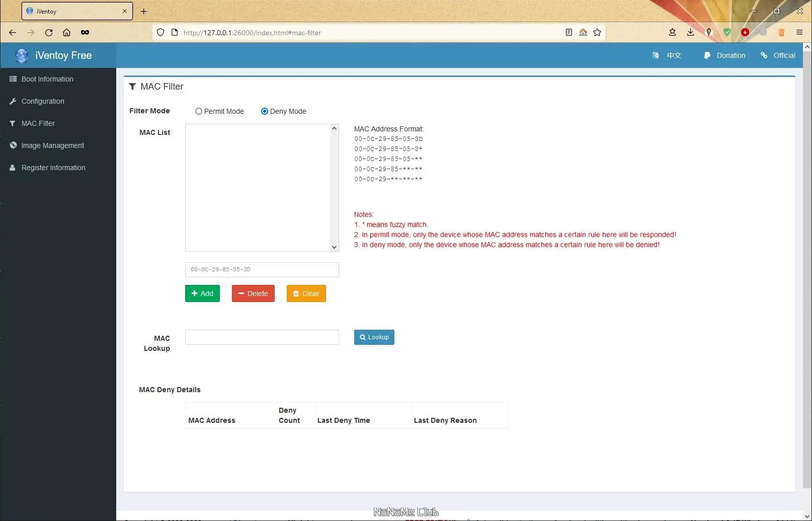This screenshot has height=521, width=812.
Task: Click the Configuration wrench icon
Action: pyautogui.click(x=13, y=101)
